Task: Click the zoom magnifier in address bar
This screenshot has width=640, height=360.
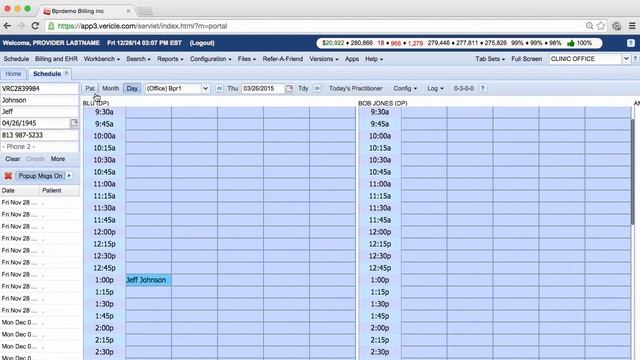Action: pos(589,26)
